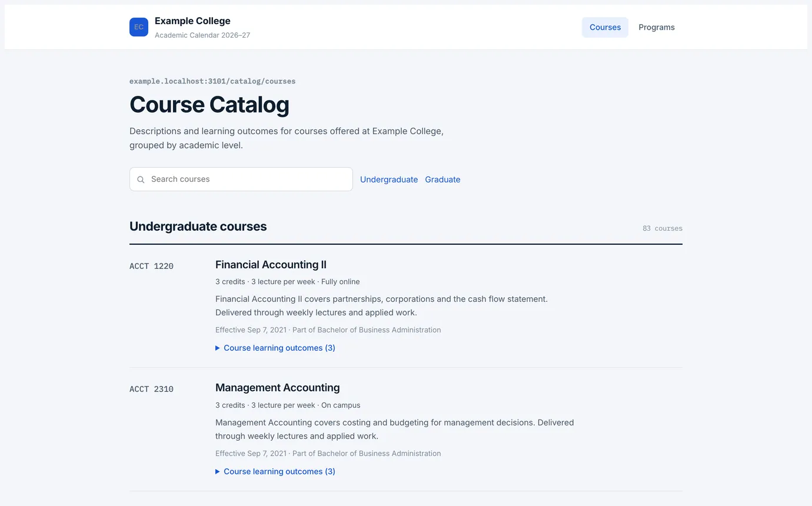Open the Courses nav tab
Screen dimensions: 812x506
(605, 27)
